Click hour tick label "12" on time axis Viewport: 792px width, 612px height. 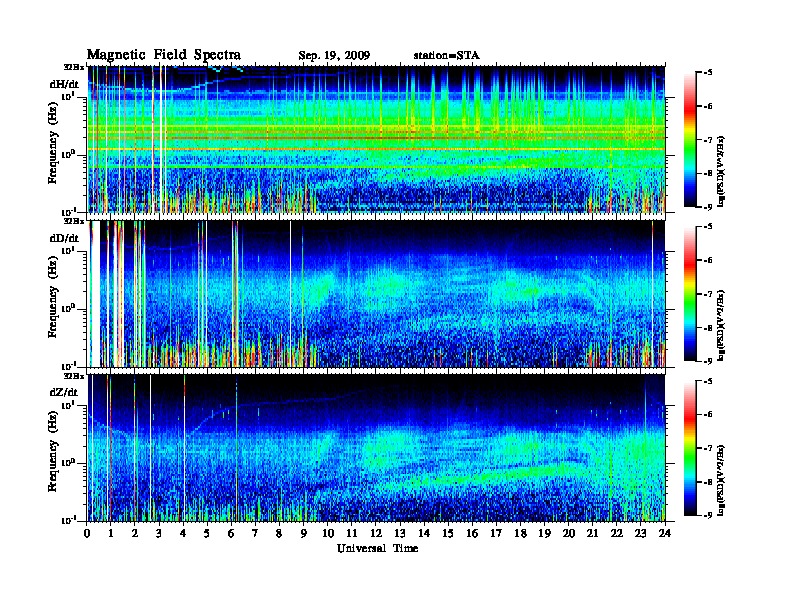376,534
